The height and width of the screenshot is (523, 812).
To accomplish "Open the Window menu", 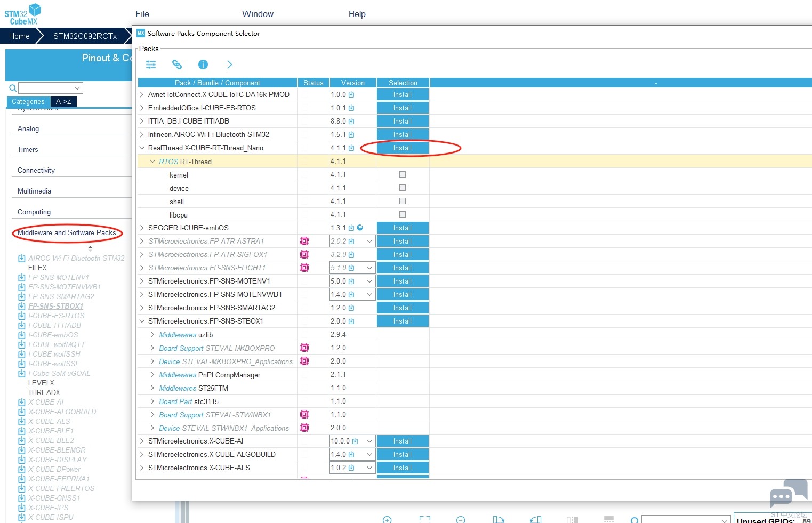I will [x=258, y=14].
